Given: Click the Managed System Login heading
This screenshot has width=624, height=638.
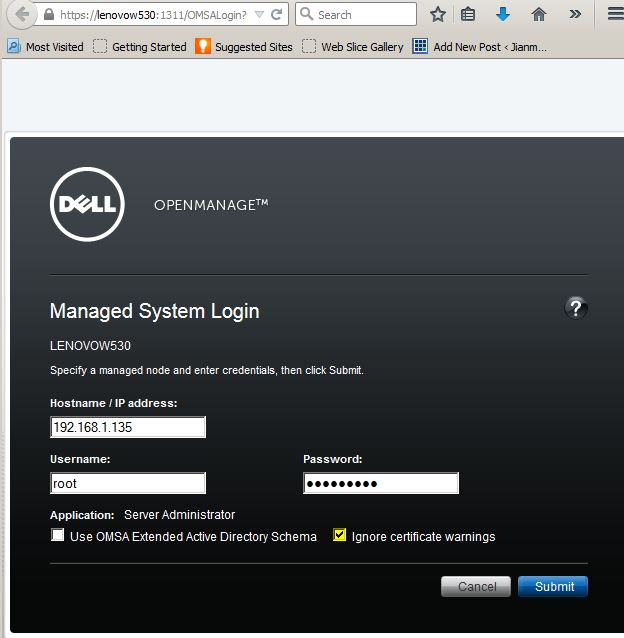Looking at the screenshot, I should point(155,312).
